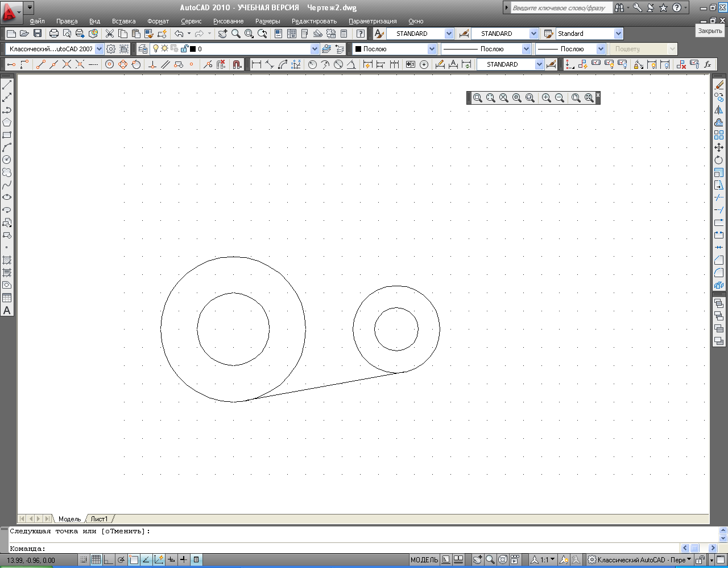Open the Рисование menu
This screenshot has height=568, width=728.
tap(229, 21)
